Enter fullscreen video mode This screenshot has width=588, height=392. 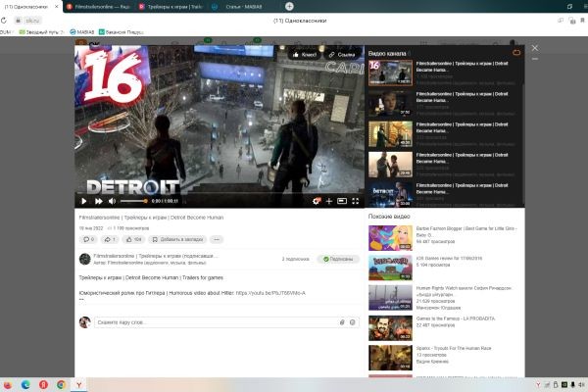[356, 202]
